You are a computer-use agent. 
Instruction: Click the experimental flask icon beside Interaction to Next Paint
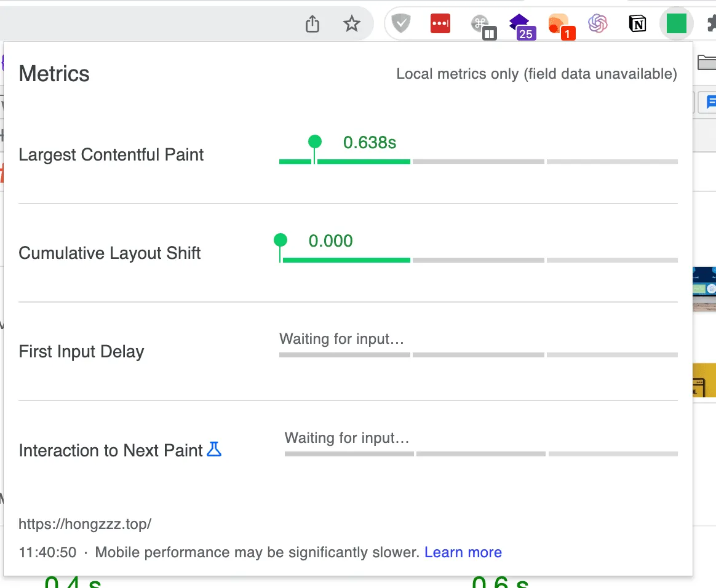click(213, 450)
